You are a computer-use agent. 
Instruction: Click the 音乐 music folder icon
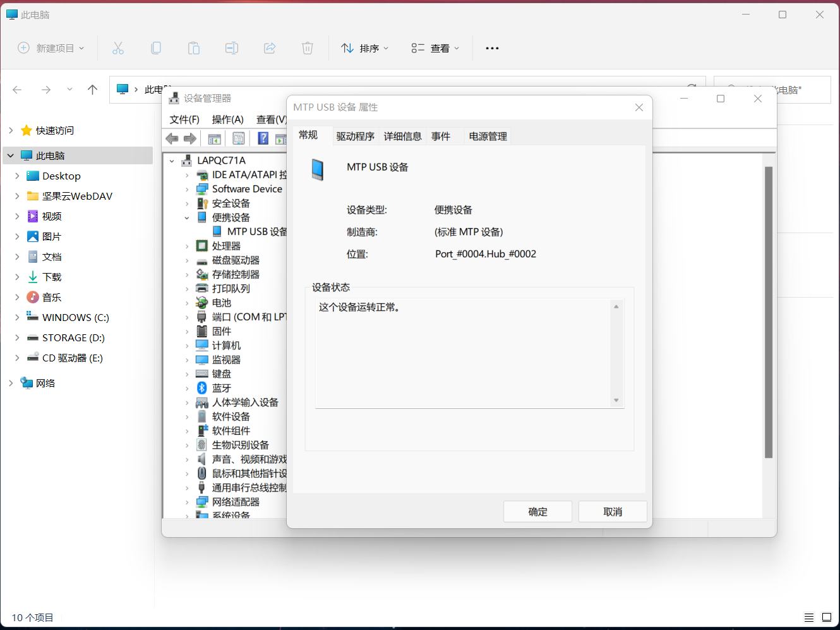tap(33, 297)
